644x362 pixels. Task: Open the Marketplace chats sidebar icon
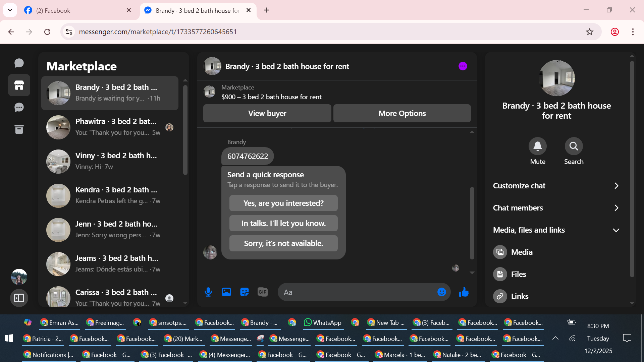tap(19, 85)
